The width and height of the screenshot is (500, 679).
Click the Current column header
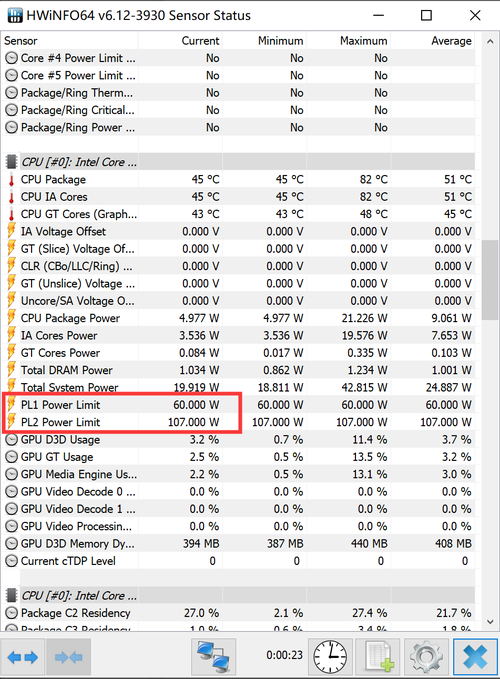(180, 41)
